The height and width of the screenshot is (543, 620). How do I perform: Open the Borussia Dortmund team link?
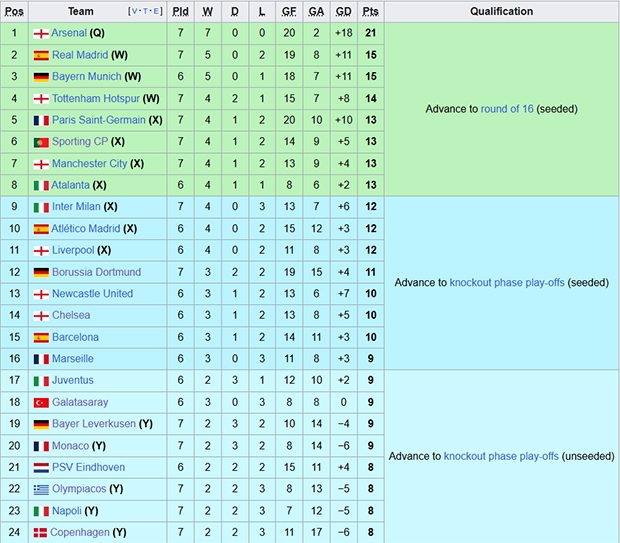96,272
